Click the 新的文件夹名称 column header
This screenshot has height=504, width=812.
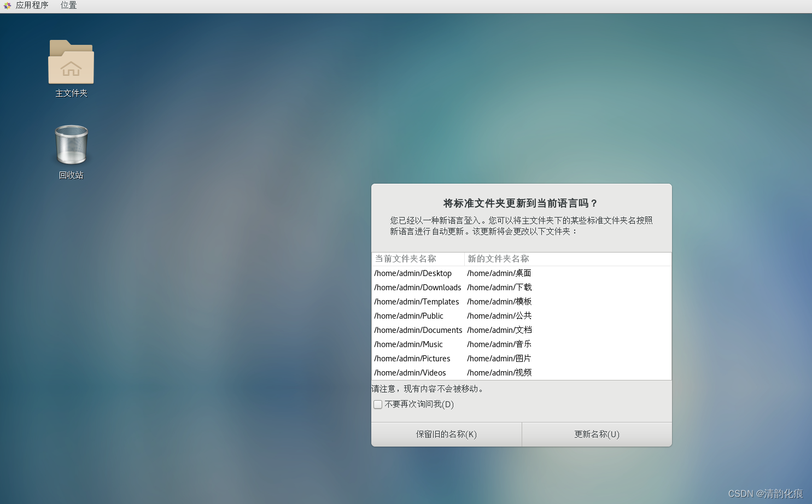pos(568,259)
